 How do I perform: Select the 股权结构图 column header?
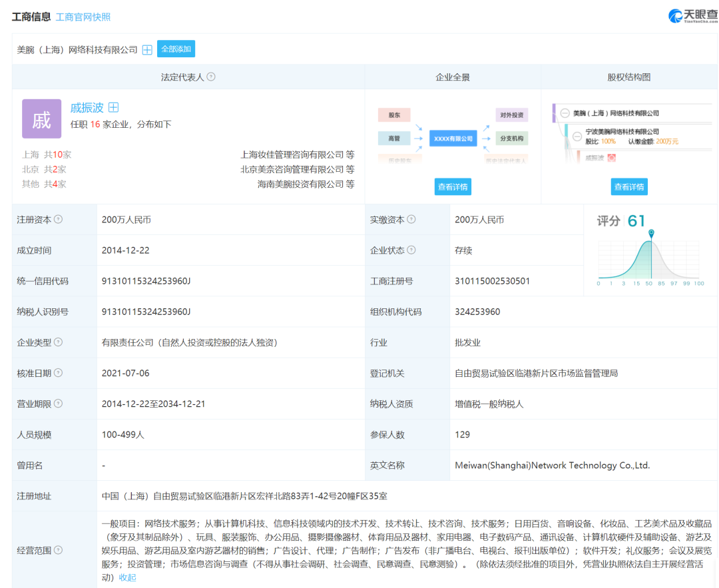click(x=629, y=77)
